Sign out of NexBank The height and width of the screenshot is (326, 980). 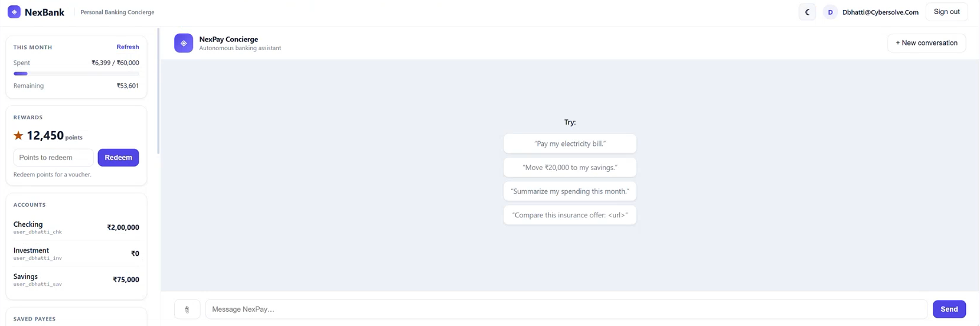[946, 12]
